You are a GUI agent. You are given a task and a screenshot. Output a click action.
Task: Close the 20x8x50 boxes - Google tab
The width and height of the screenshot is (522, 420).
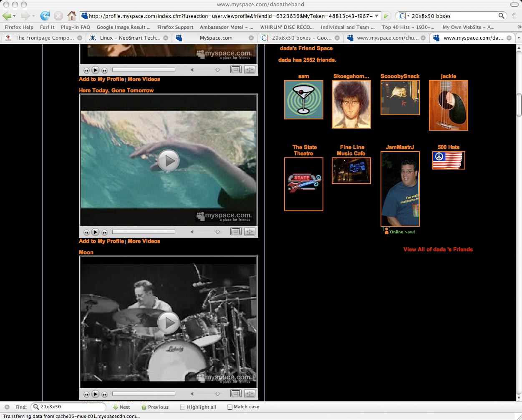pos(337,38)
